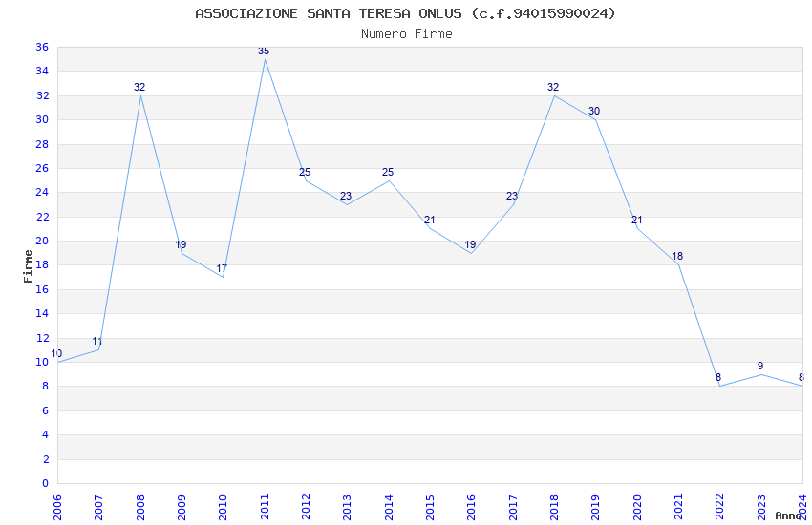Click data label 30 for 2019
The image size is (812, 525).
pyautogui.click(x=594, y=112)
